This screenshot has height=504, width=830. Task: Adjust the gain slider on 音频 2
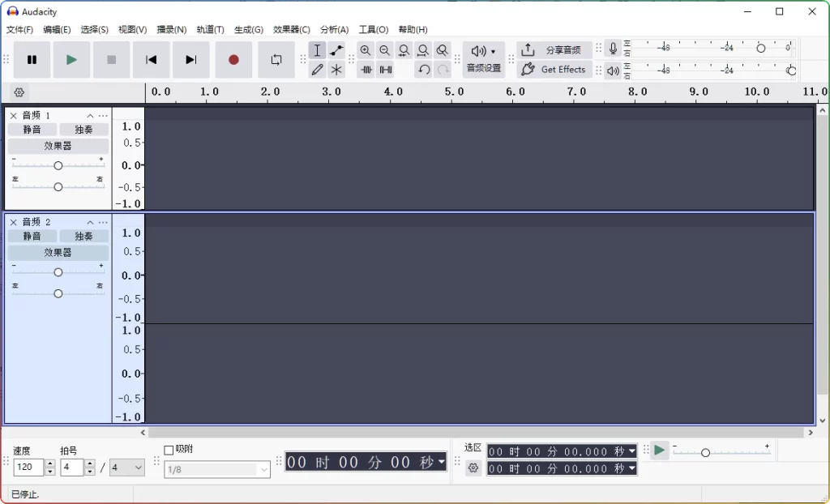click(x=58, y=272)
